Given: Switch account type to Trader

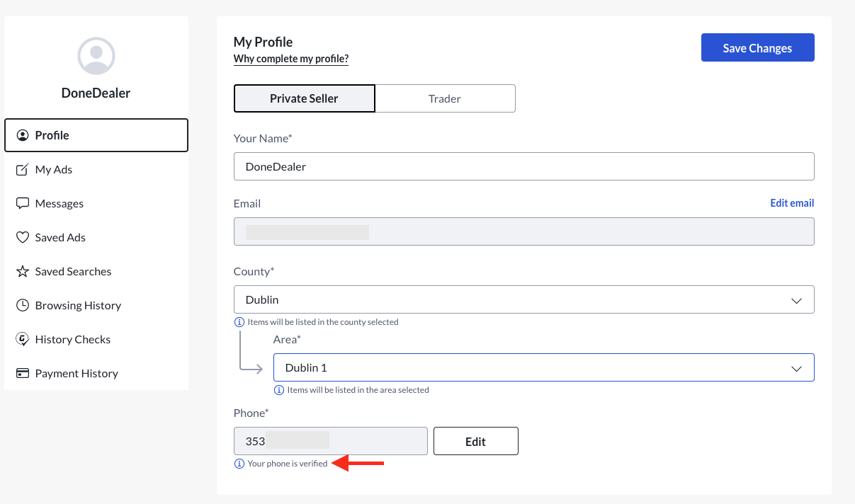Looking at the screenshot, I should tap(445, 98).
